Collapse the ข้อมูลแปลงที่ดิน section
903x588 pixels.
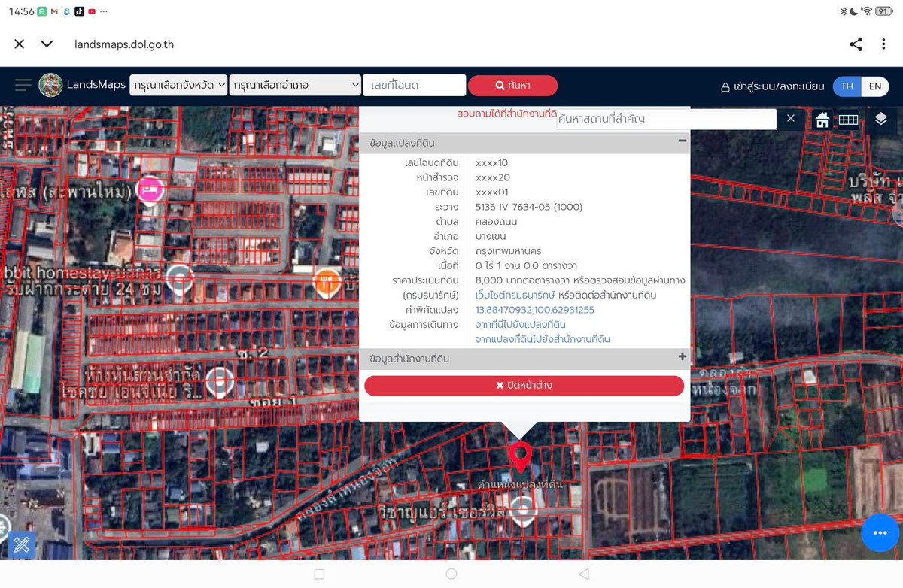click(682, 141)
